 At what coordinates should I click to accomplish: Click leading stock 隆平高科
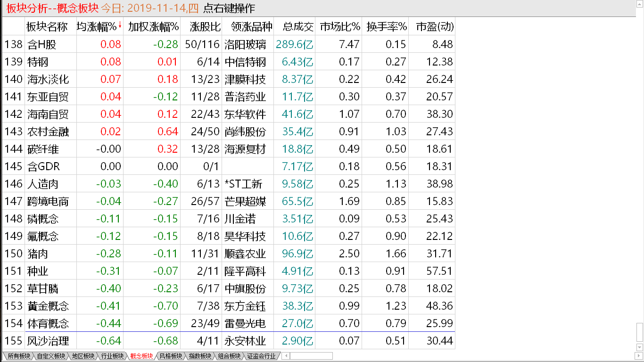click(246, 271)
